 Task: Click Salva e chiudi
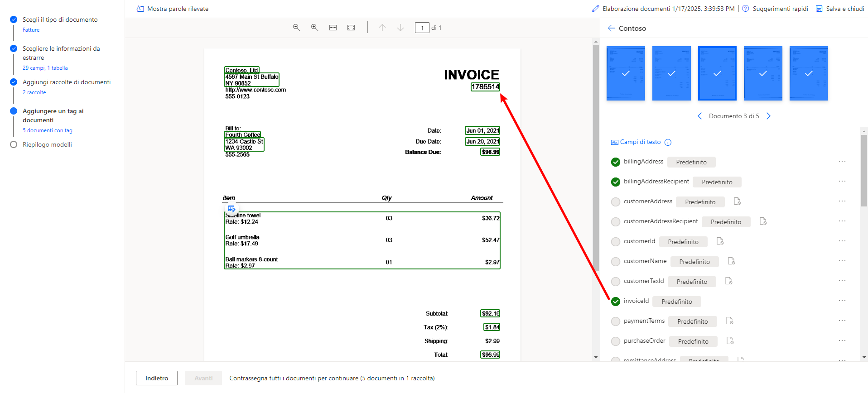click(840, 9)
